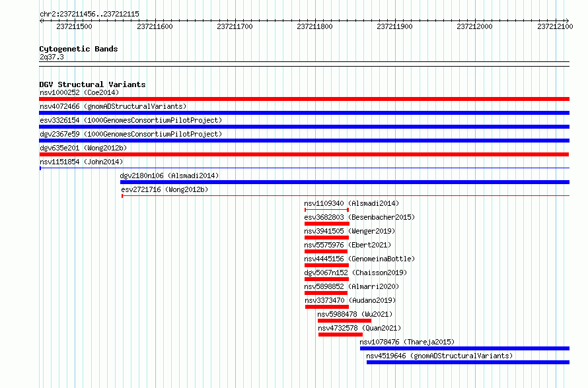Open the esv3682803 (Besenbacher2015) label
Viewport: 588px width, 388px height.
(359, 217)
